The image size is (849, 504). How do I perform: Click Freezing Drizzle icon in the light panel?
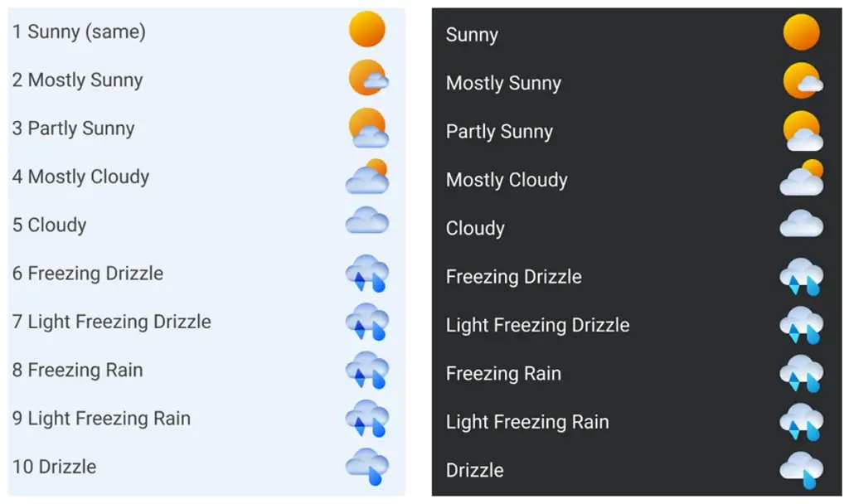pos(367,274)
